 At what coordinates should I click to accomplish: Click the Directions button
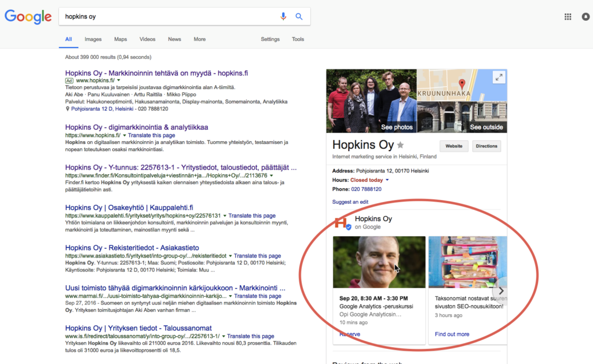point(486,146)
